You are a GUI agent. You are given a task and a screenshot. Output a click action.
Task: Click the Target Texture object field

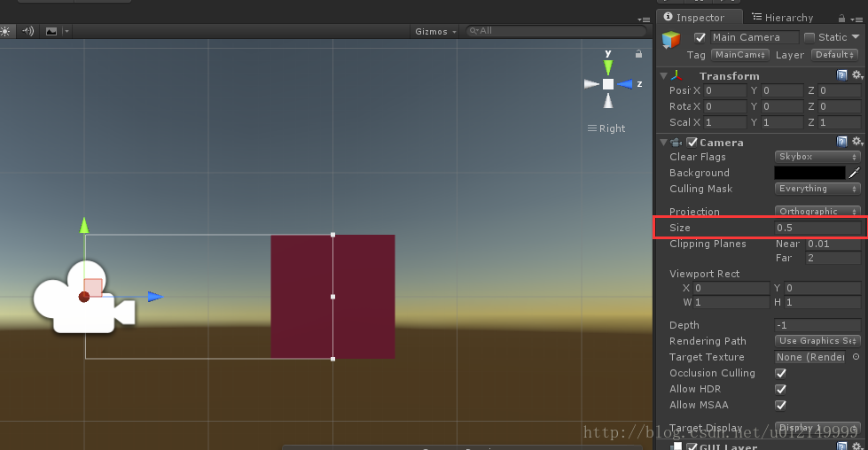tap(811, 357)
